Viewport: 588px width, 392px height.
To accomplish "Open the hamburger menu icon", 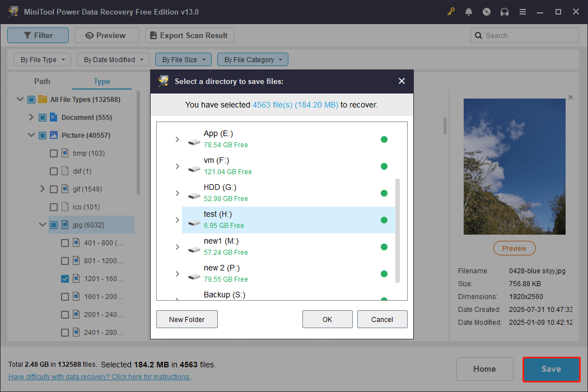I will point(522,12).
